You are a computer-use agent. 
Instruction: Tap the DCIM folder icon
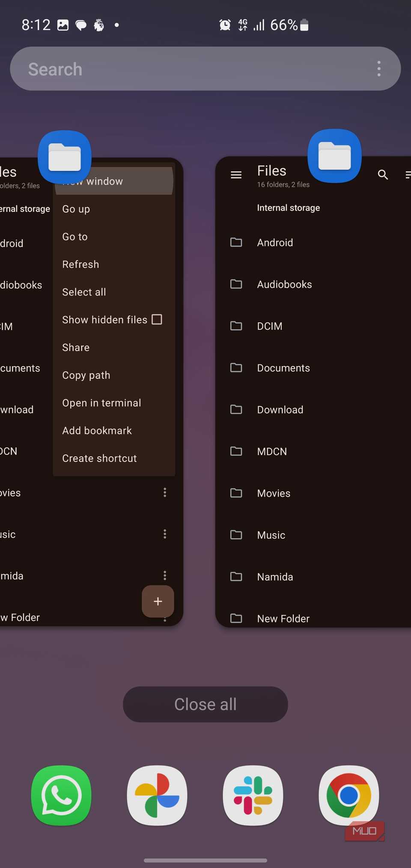(x=236, y=326)
